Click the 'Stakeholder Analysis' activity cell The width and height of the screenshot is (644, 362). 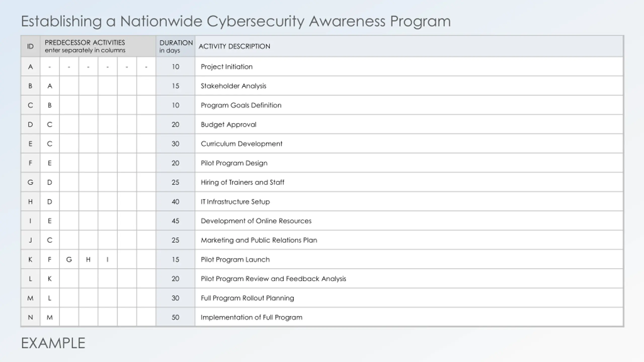click(x=409, y=86)
